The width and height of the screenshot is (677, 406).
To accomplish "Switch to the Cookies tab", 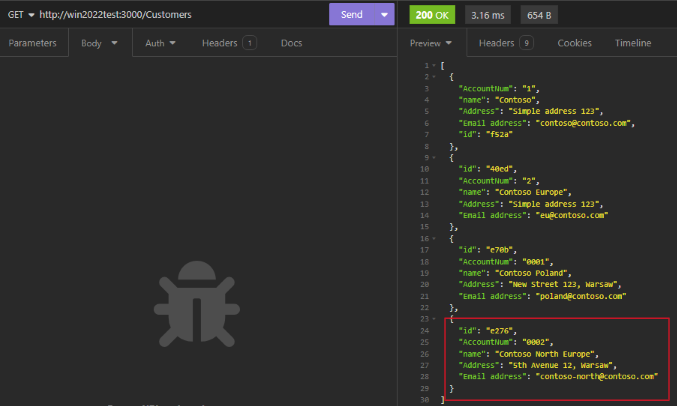I will [574, 43].
